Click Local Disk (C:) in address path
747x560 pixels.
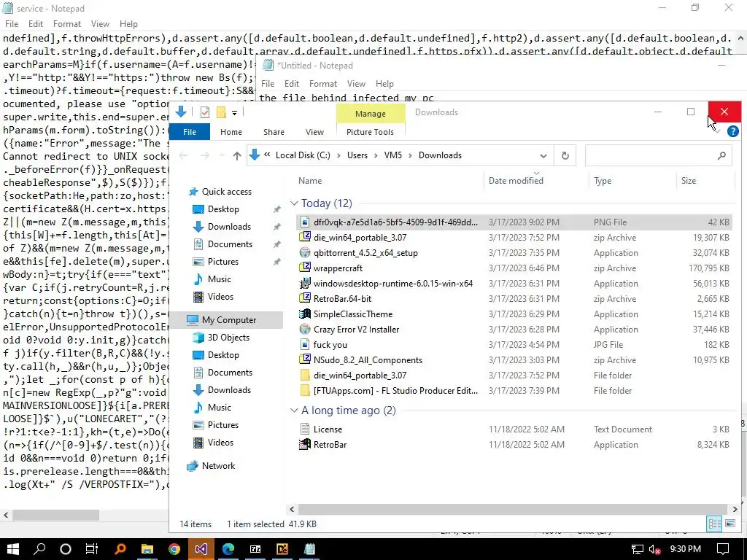pyautogui.click(x=303, y=155)
